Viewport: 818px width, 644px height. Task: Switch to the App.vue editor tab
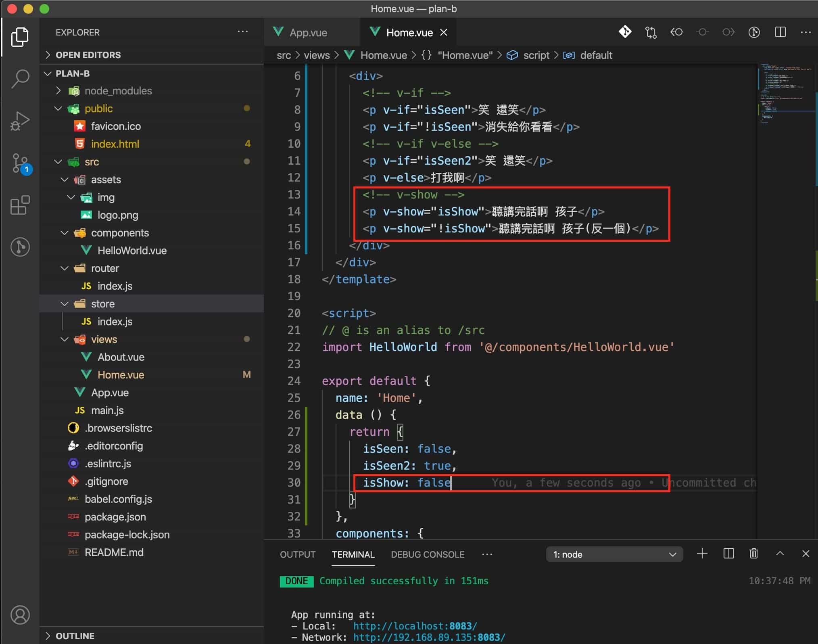pyautogui.click(x=308, y=33)
